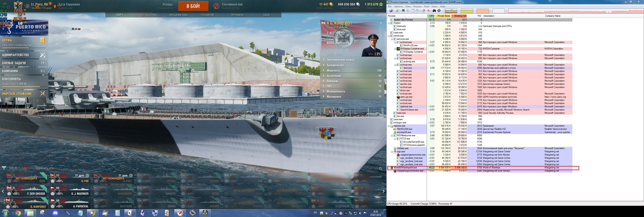
Task: Click the carousel left arrow
Action: 3,191
